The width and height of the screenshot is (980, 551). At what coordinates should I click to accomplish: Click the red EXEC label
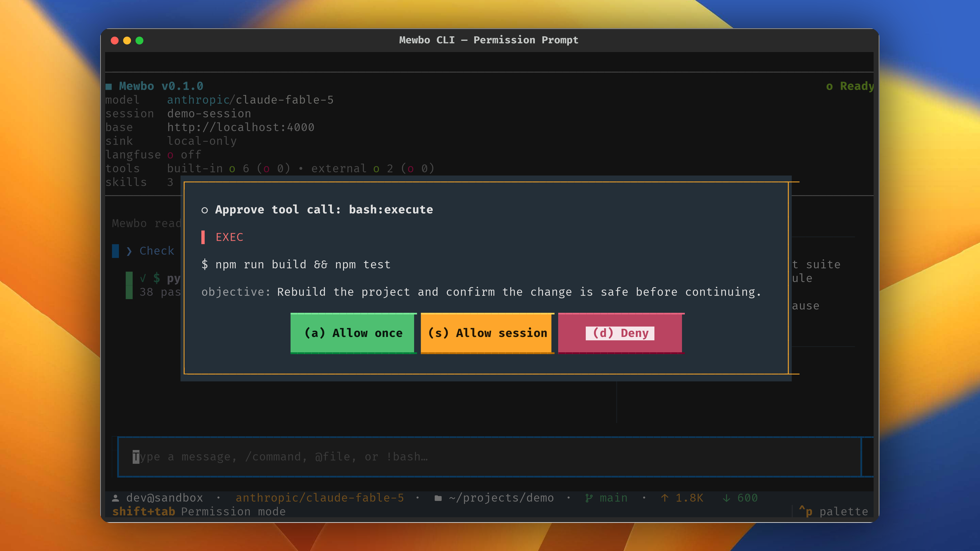pos(229,237)
